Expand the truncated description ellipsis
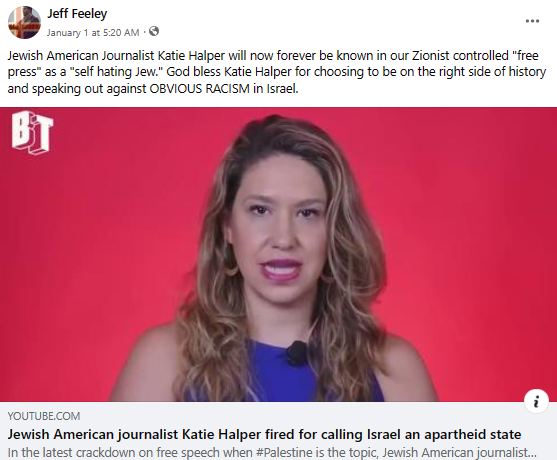The image size is (557, 460). click(531, 453)
